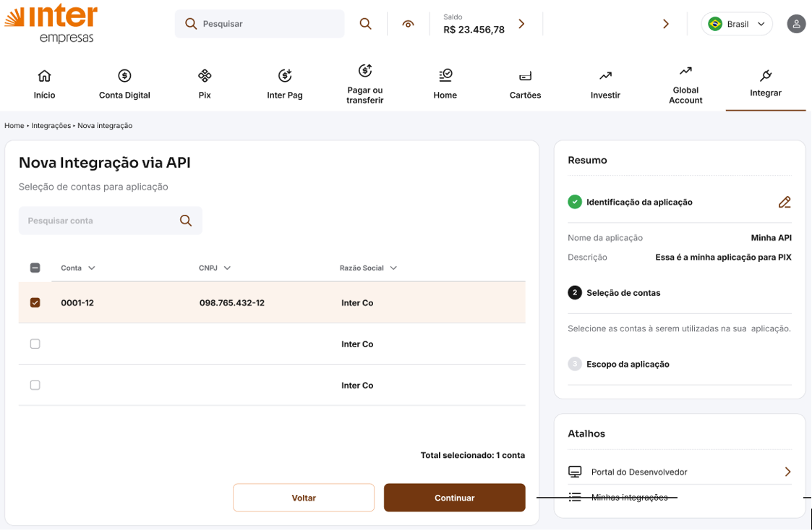Screen dimensions: 812x531
Task: Open the Brasil country dropdown
Action: 736,24
